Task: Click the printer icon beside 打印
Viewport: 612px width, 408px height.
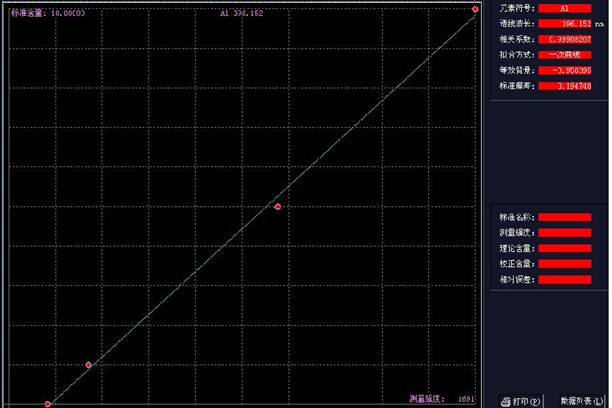Action: pyautogui.click(x=506, y=400)
